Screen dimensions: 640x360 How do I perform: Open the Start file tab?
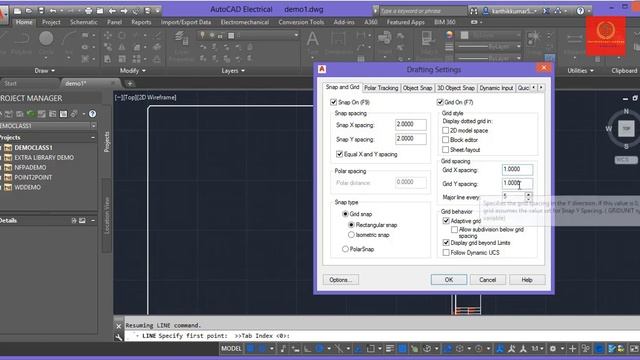11,83
